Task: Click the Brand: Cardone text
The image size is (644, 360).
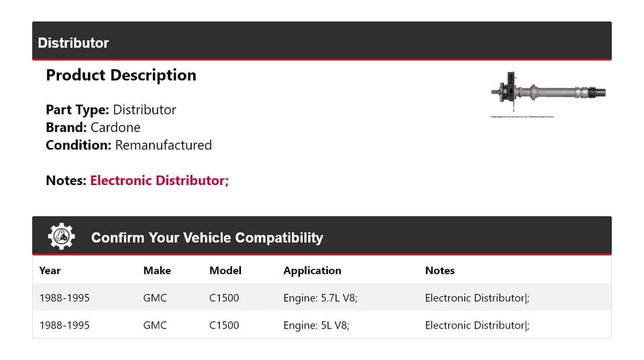Action: [x=93, y=127]
